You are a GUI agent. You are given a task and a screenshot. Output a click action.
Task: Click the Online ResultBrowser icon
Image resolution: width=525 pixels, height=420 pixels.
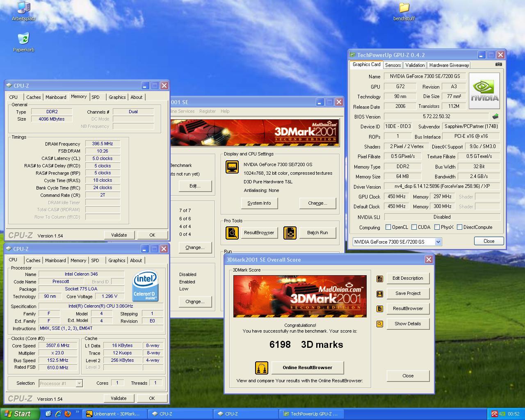pos(262,368)
